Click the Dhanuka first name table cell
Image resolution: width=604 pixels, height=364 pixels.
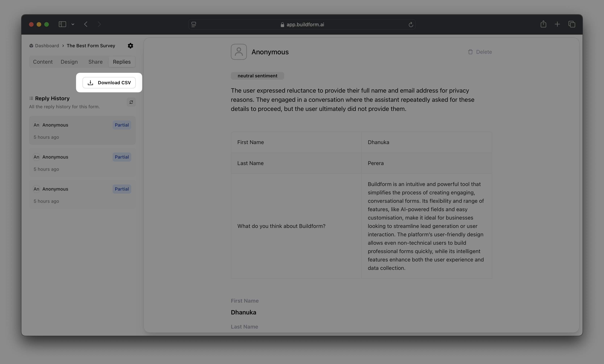pyautogui.click(x=427, y=142)
